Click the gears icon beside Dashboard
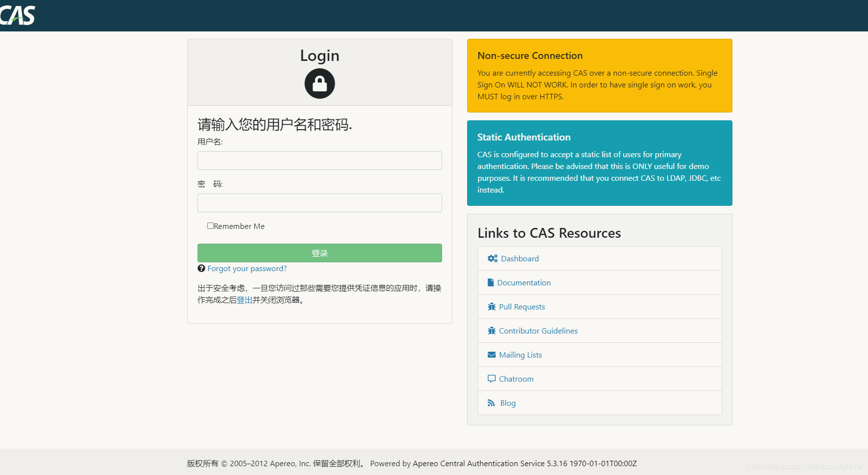868x475 pixels. coord(493,258)
